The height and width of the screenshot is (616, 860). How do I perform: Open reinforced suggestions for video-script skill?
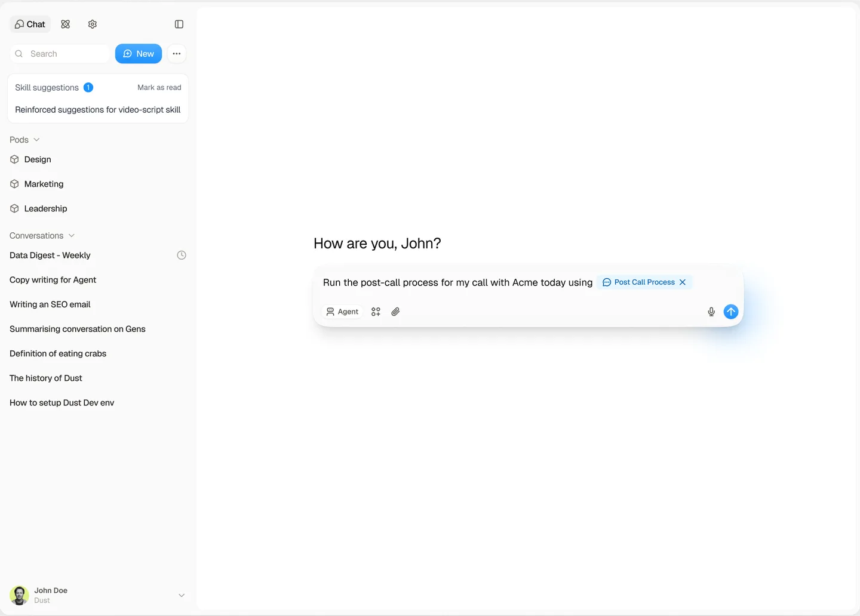(x=98, y=110)
